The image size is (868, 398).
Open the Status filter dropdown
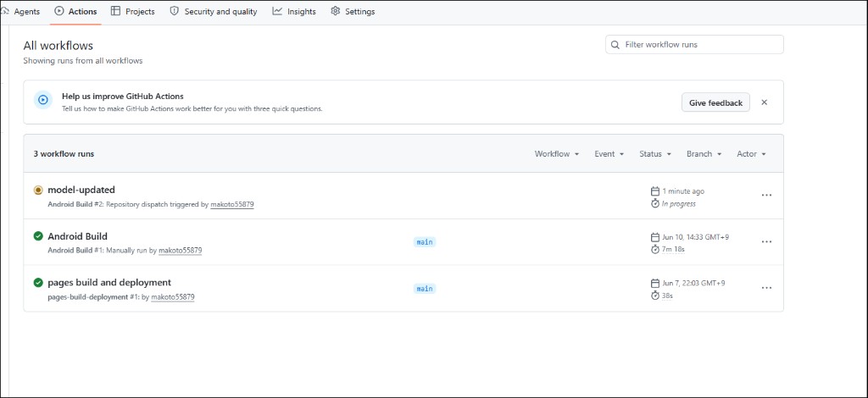(x=655, y=153)
